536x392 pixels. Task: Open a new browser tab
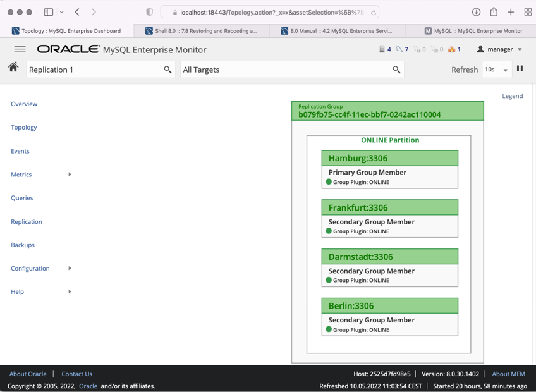pyautogui.click(x=511, y=12)
